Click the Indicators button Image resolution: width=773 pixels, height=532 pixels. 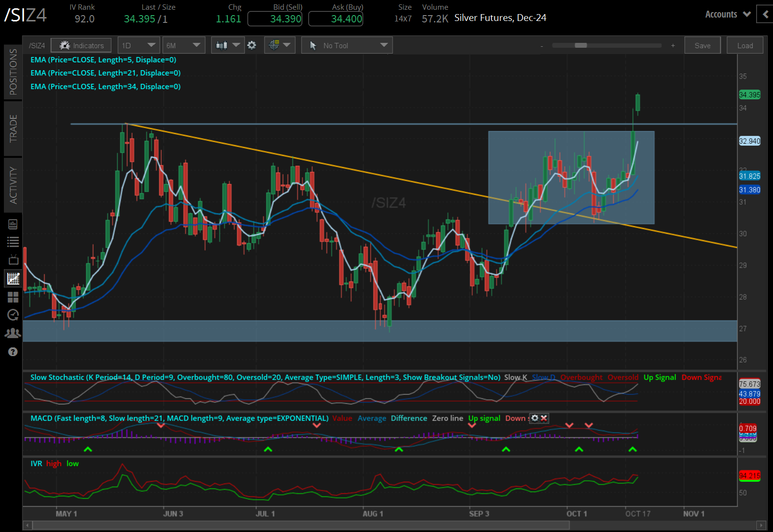81,45
